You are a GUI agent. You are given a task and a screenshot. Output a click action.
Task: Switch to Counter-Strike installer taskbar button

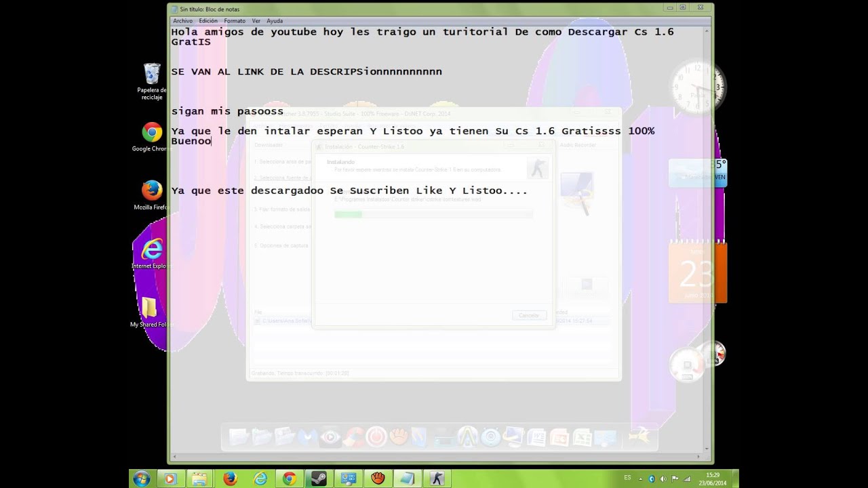click(x=437, y=479)
